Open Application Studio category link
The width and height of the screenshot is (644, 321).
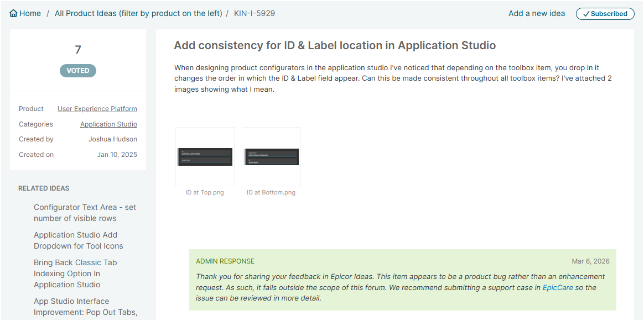(x=108, y=124)
